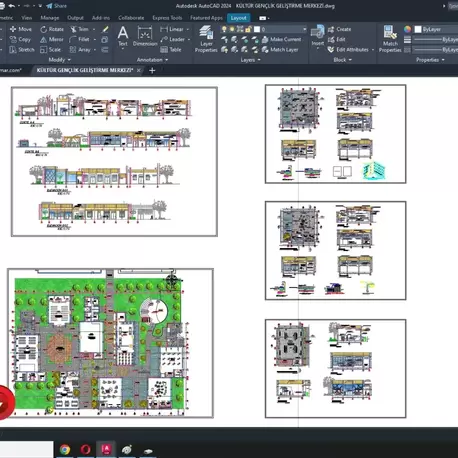Viewport: 458px width, 458px height.
Task: Click Edit block
Action: [x=337, y=39]
